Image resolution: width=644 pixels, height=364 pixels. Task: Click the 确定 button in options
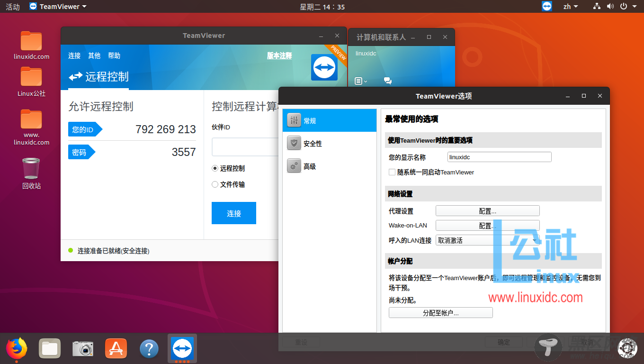tap(504, 342)
